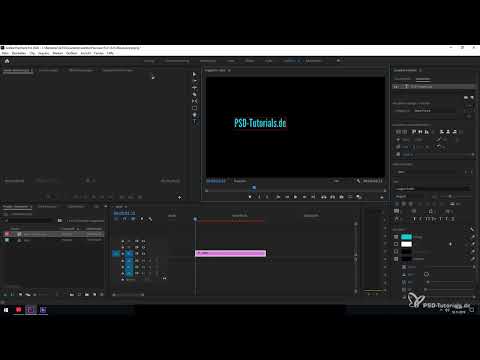This screenshot has height=360, width=480.
Task: Toggle track output eye for V2
Action: [x=144, y=247]
